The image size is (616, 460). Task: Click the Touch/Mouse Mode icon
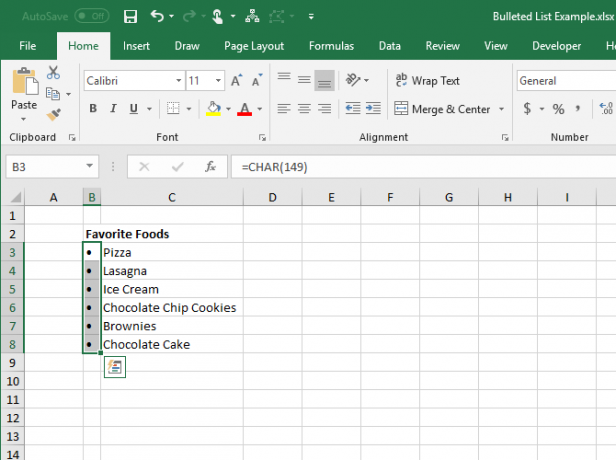pos(217,16)
